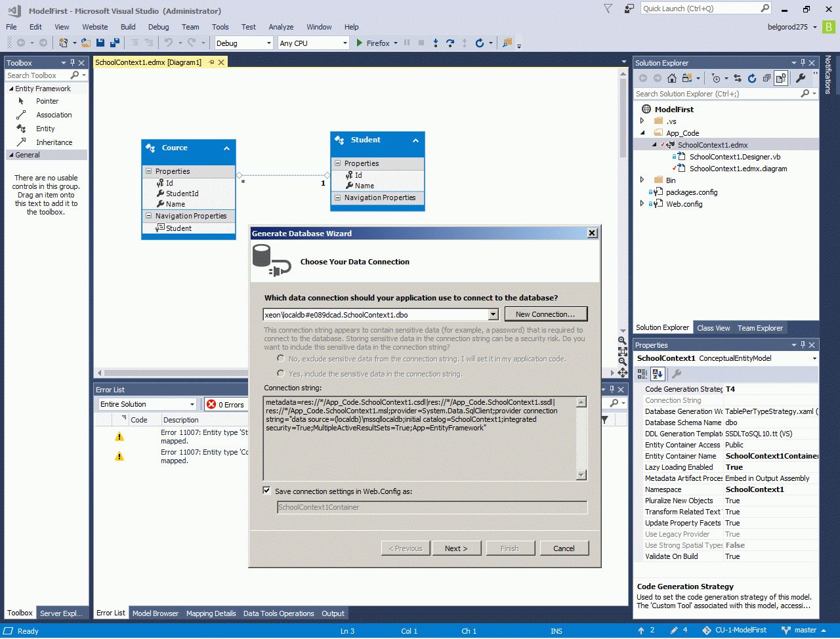The height and width of the screenshot is (639, 840).
Task: Click the Step Over debug icon
Action: click(x=450, y=43)
